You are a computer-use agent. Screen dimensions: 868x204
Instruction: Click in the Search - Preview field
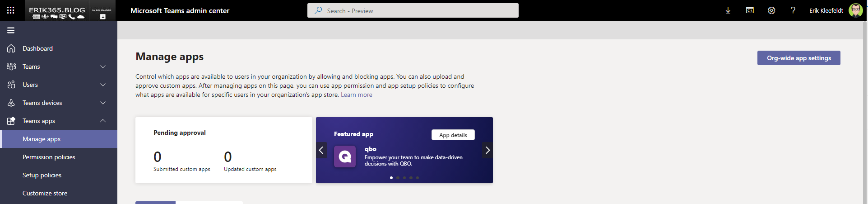pos(413,10)
